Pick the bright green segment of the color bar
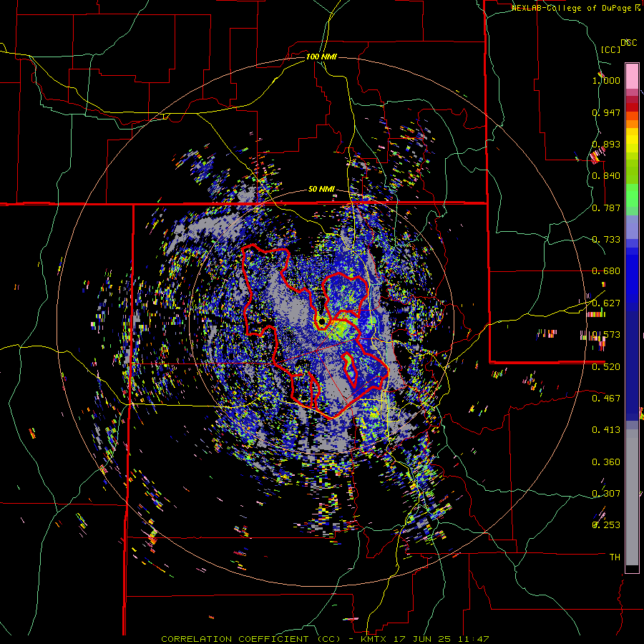The image size is (644, 644). [x=632, y=195]
